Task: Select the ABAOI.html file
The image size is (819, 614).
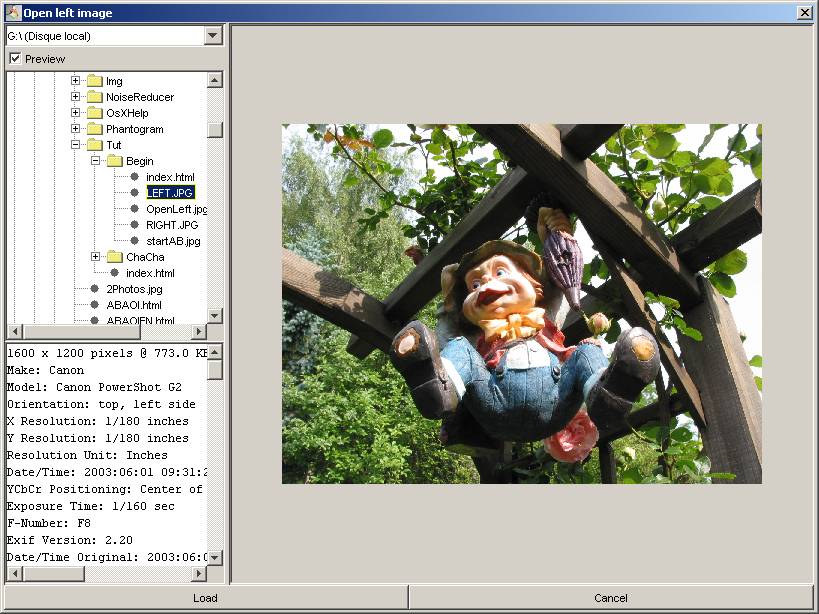Action: 134,305
